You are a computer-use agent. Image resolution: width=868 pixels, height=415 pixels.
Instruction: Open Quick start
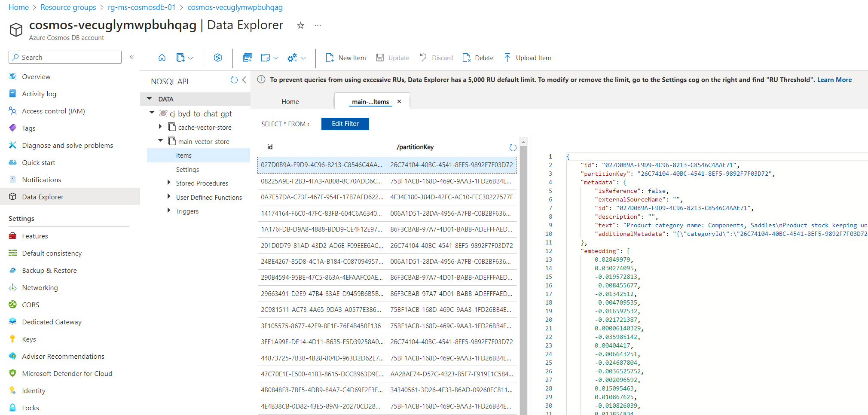click(x=39, y=162)
